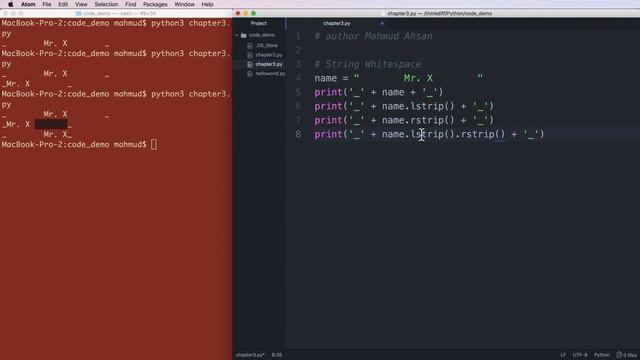The image size is (640, 360).
Task: Place cursor on String Whitespace comment
Action: pyautogui.click(x=368, y=64)
